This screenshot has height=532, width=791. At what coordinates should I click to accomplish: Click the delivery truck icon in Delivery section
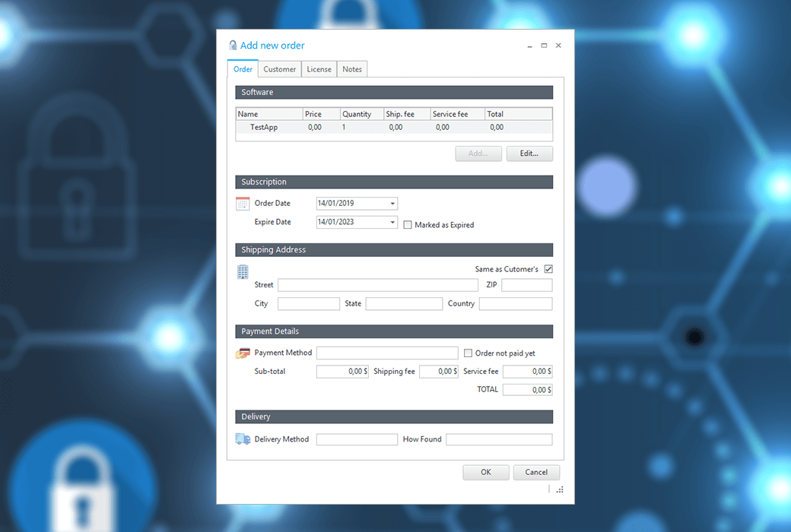(x=243, y=439)
